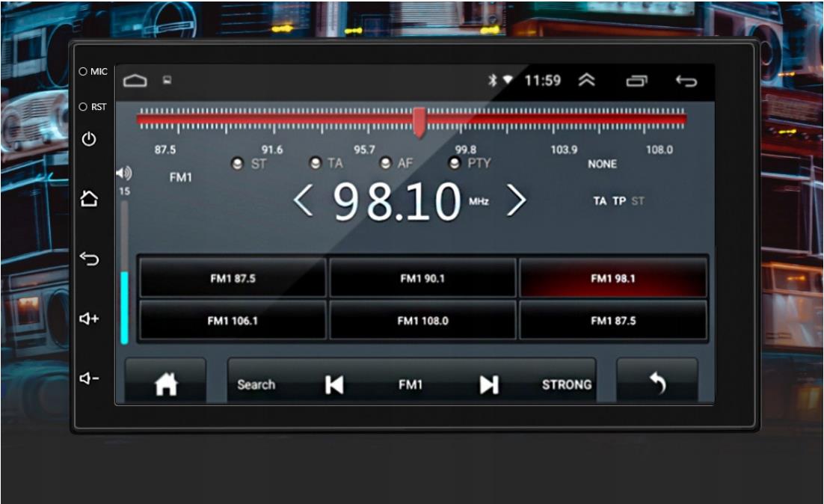The width and height of the screenshot is (824, 504).
Task: Skip to previous station
Action: [334, 384]
